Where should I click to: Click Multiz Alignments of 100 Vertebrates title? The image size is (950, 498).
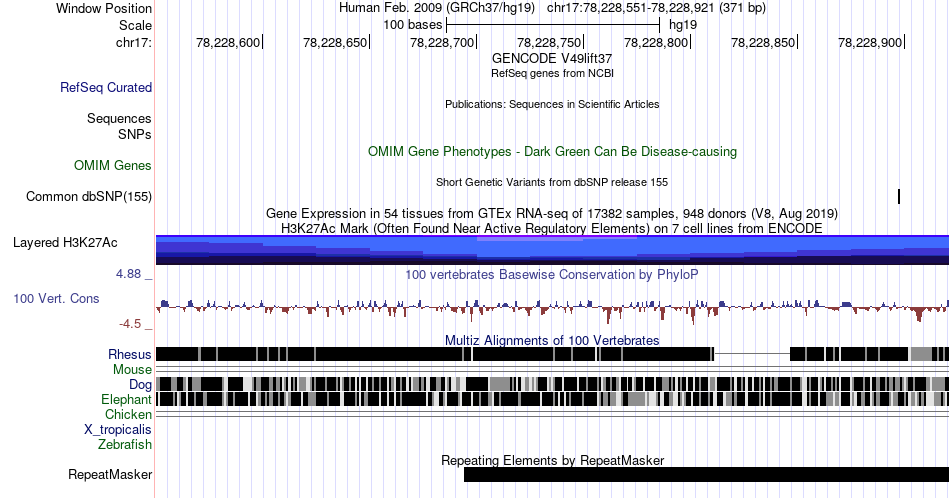[552, 340]
